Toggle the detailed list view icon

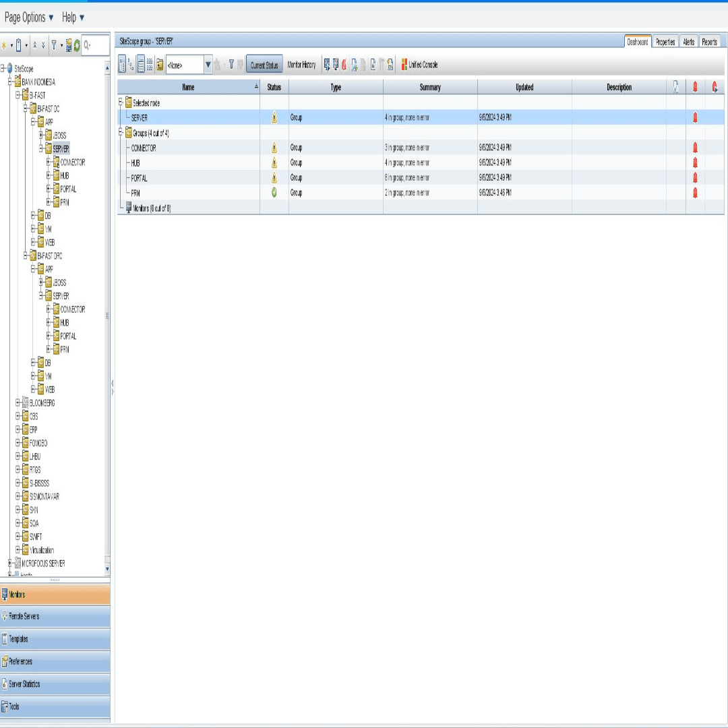(141, 65)
